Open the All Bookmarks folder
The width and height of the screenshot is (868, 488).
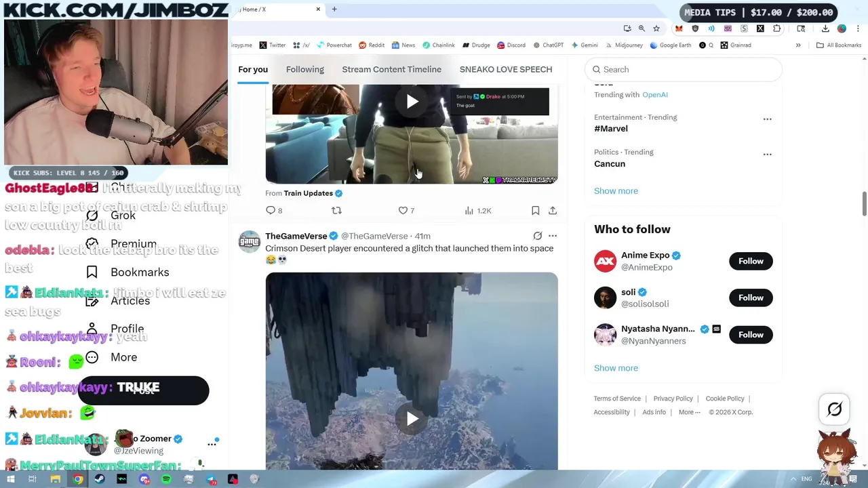tap(839, 45)
